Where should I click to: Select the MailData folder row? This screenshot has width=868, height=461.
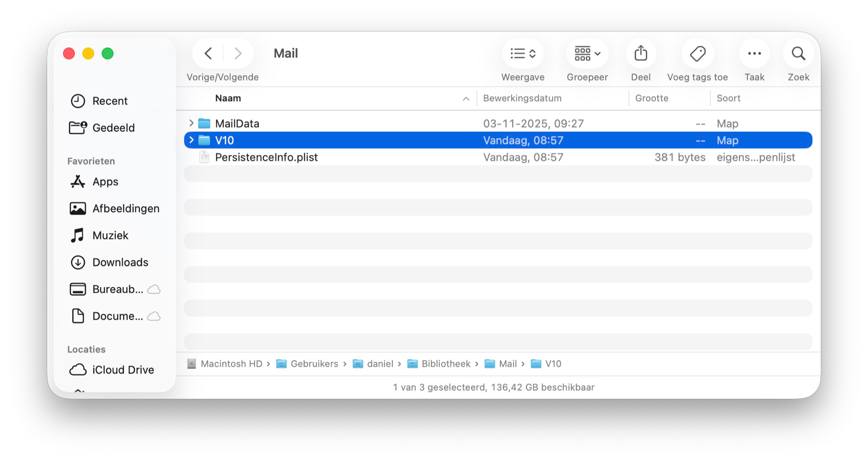tap(498, 123)
